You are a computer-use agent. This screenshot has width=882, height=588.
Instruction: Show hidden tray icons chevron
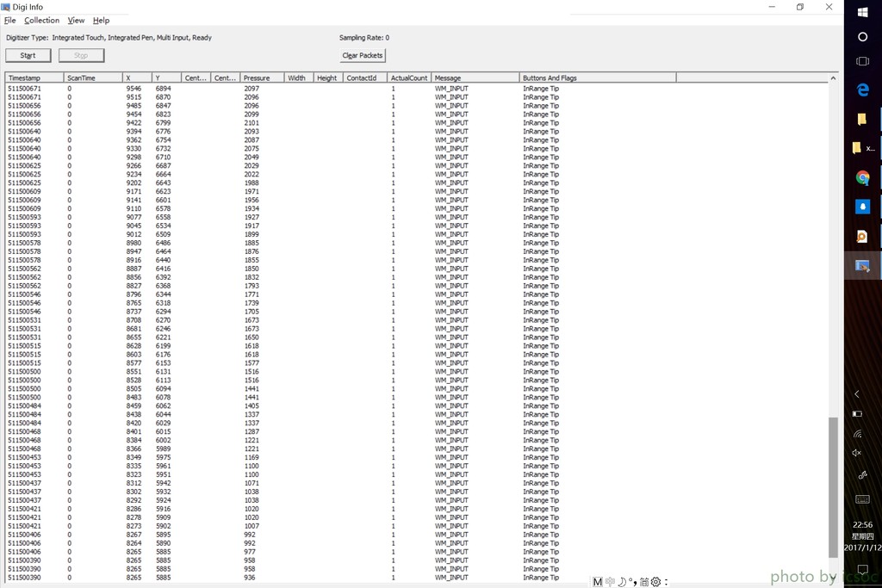tap(857, 394)
